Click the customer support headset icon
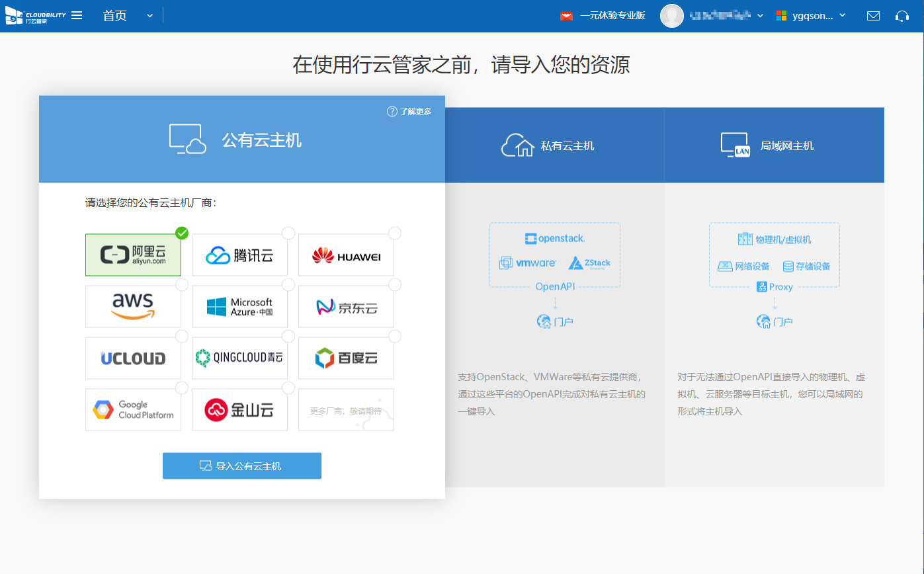 tap(902, 16)
